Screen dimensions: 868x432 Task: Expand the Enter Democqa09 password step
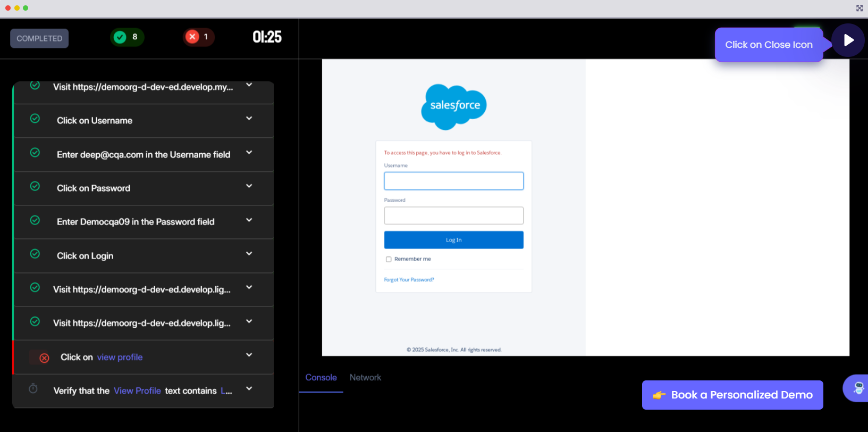point(249,220)
